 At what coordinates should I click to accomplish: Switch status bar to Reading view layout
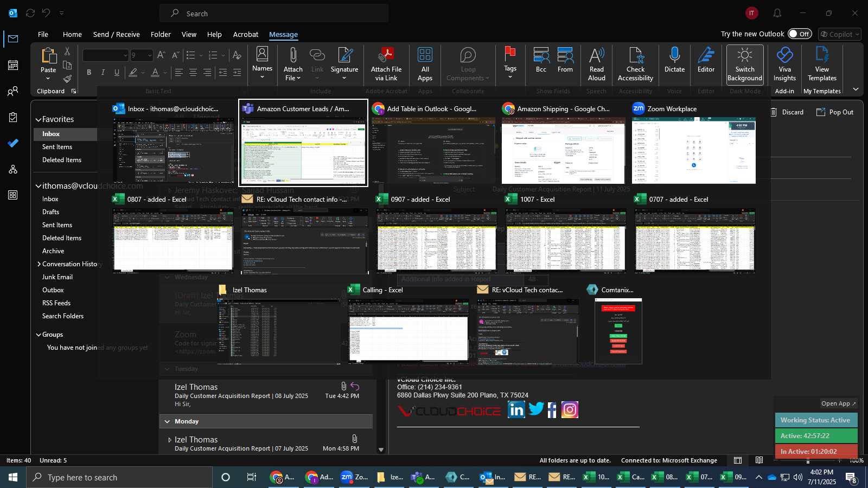759,460
